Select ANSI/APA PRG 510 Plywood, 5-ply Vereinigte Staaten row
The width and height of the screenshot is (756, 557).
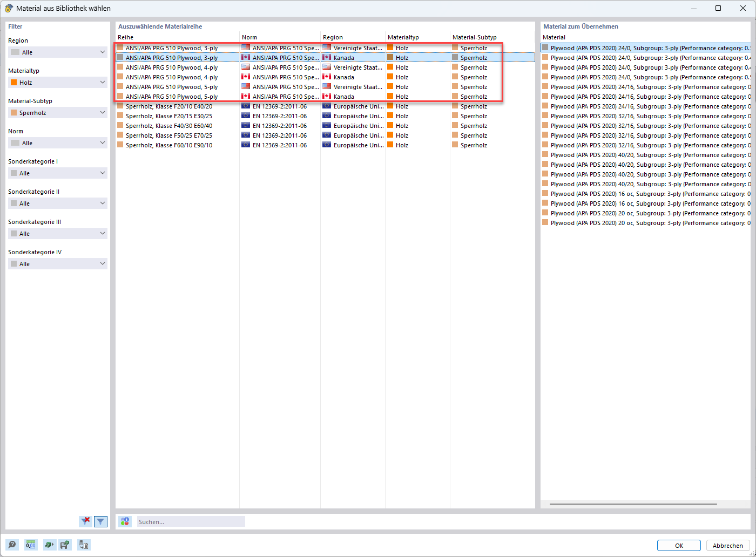(x=325, y=87)
